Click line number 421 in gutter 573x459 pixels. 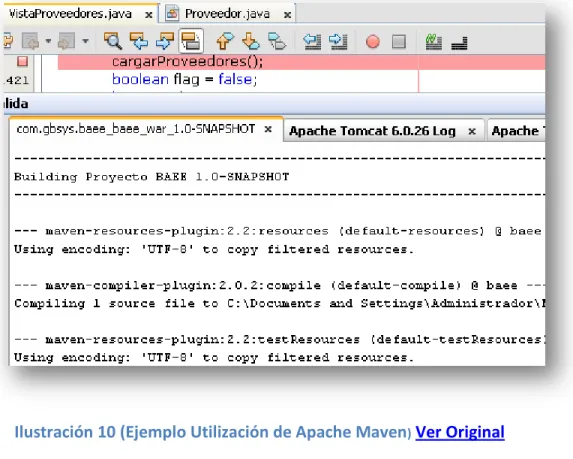17,80
